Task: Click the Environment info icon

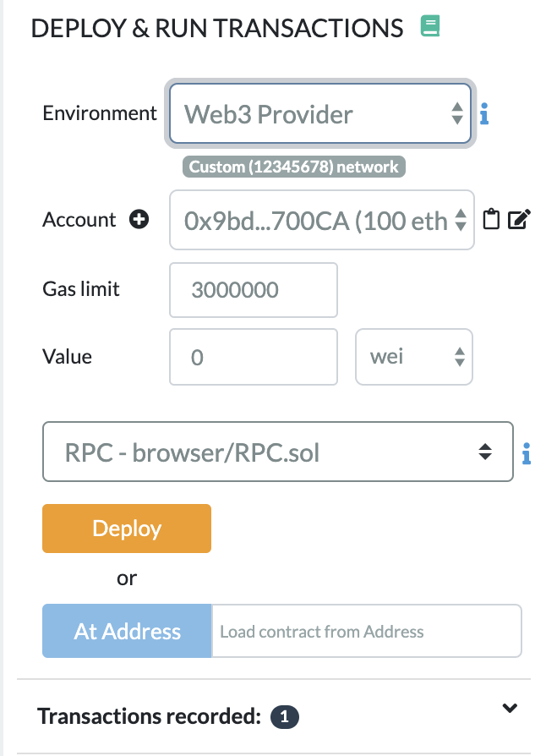Action: (x=484, y=114)
